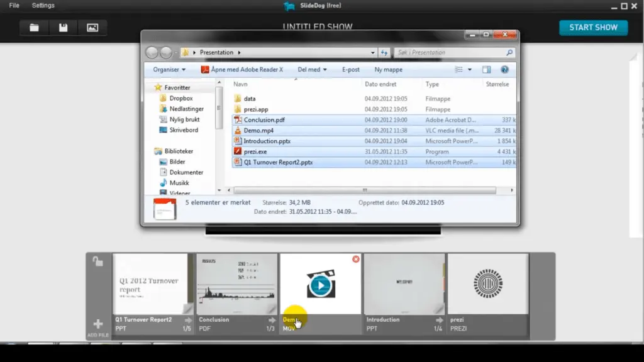Viewport: 644px width, 362px height.
Task: Open Nylig brukt in navigation pane
Action: 184,119
